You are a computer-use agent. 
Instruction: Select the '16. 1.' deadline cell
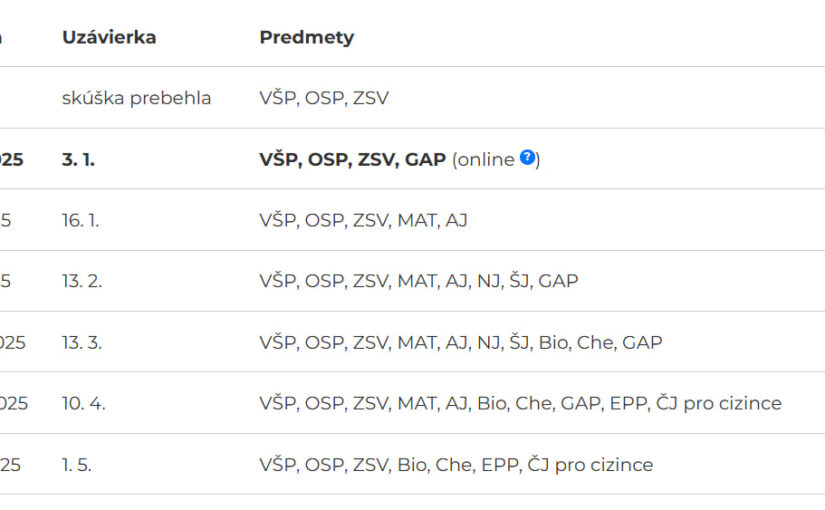(x=81, y=220)
